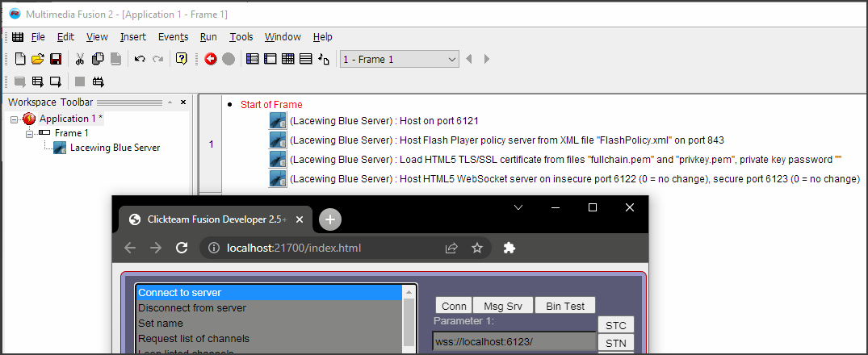Screen dimensions: 868x355
Task: Open the frame selector '1 - Frame 1' dropdown
Action: coord(400,59)
